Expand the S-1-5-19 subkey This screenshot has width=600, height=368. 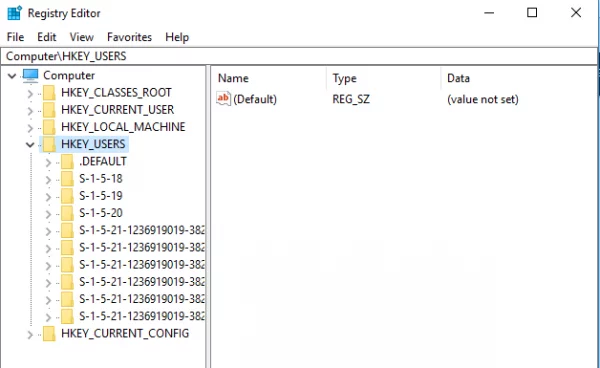point(48,197)
